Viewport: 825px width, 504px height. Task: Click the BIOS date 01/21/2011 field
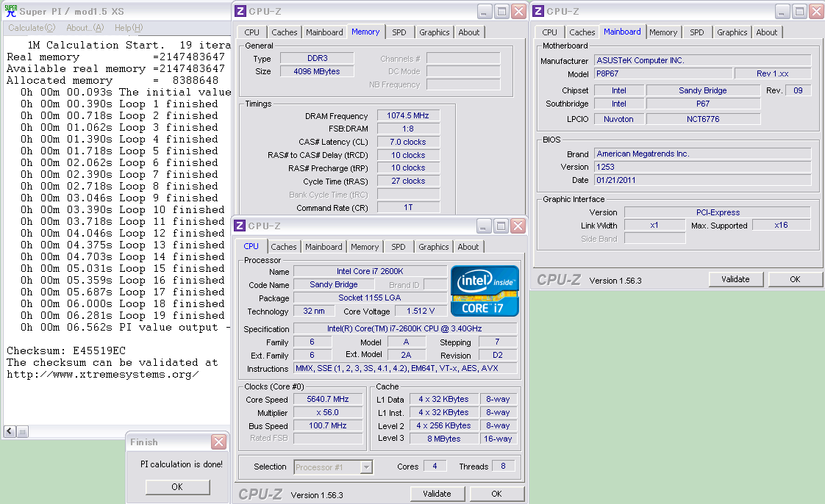703,180
